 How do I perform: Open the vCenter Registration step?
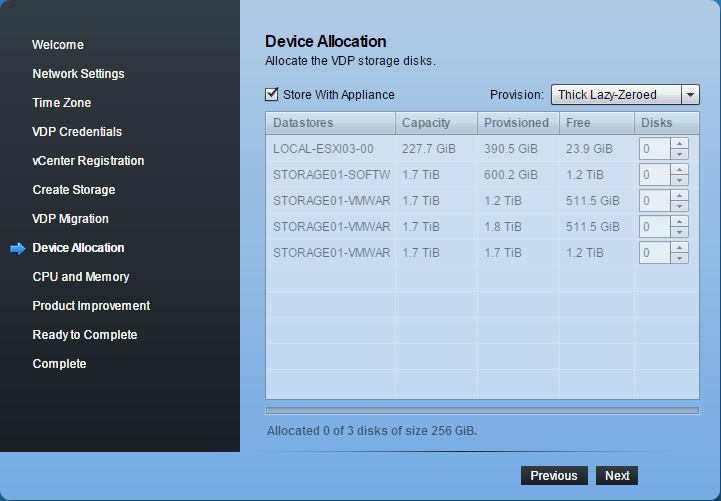pos(88,161)
